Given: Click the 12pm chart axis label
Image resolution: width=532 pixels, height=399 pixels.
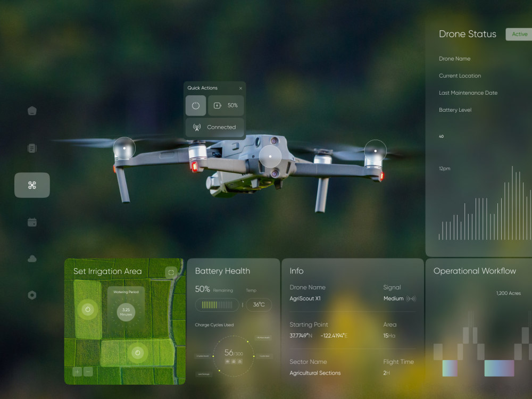Looking at the screenshot, I should [x=444, y=169].
